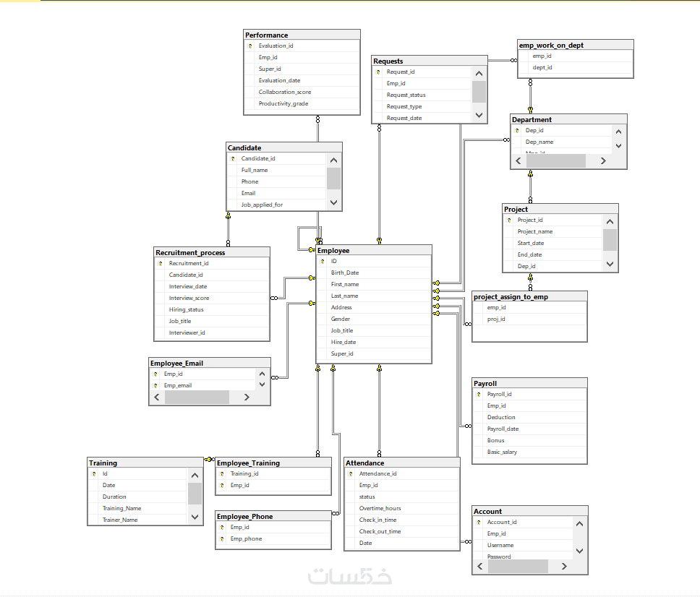Click the key icon beside Emp_email
The height and width of the screenshot is (597, 700).
pos(155,385)
